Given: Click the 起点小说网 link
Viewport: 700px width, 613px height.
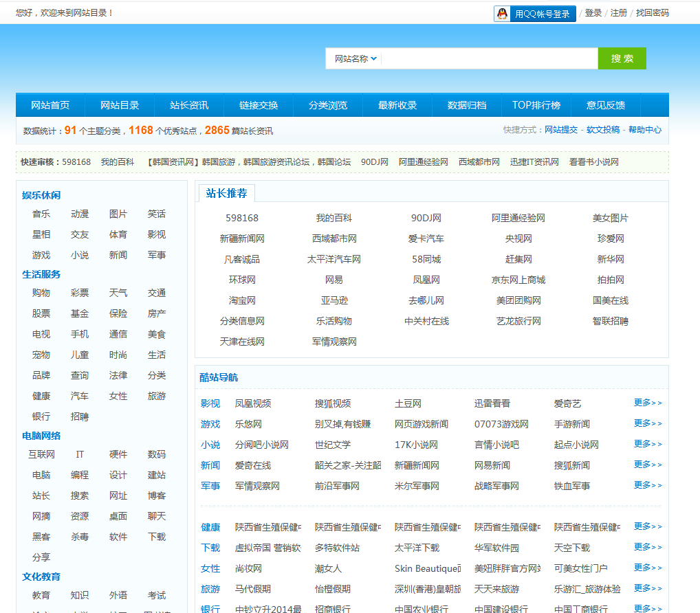Looking at the screenshot, I should 576,445.
